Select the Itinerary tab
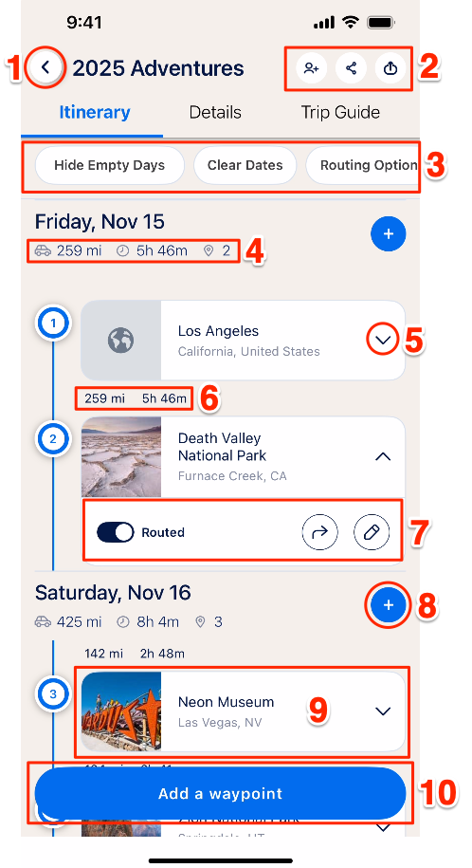Screen dimensions: 472x868 (95, 112)
